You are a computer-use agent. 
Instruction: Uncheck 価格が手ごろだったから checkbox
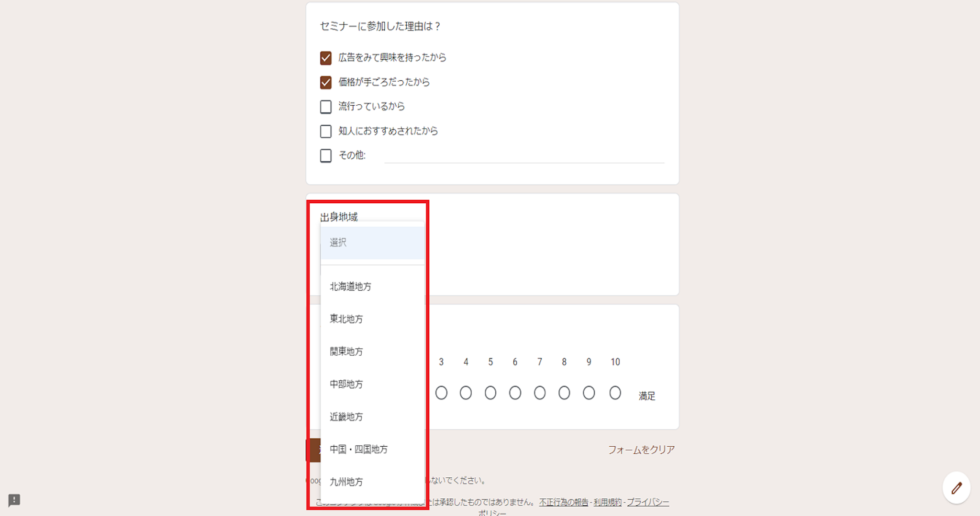coord(326,82)
